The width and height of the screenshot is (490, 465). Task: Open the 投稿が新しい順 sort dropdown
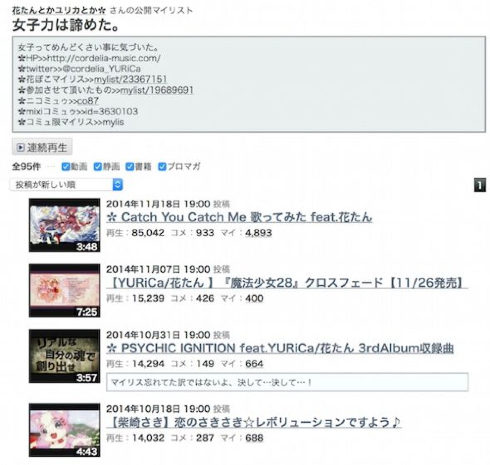coord(66,185)
